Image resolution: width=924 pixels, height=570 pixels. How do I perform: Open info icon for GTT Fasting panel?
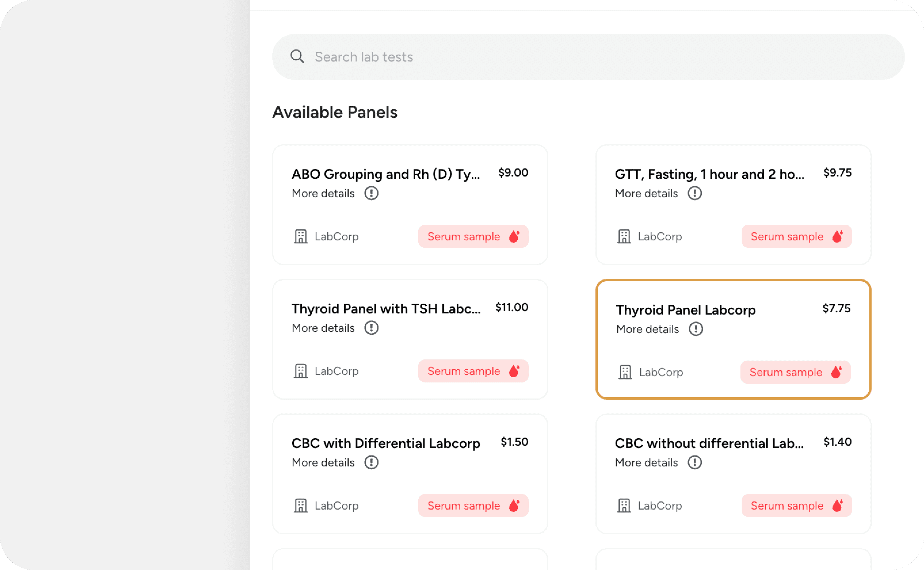[x=694, y=193]
